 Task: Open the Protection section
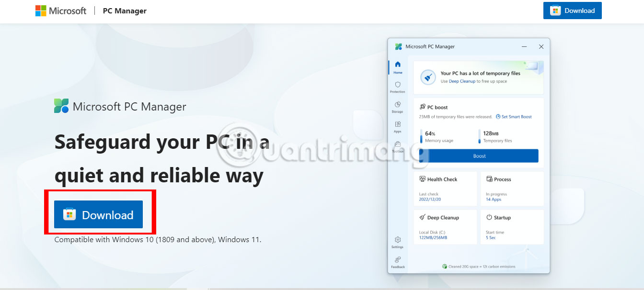[397, 87]
